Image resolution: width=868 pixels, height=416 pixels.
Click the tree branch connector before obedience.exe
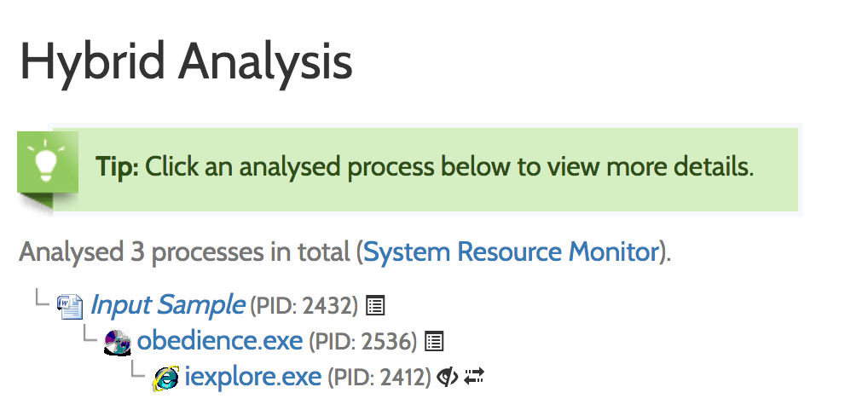point(88,336)
